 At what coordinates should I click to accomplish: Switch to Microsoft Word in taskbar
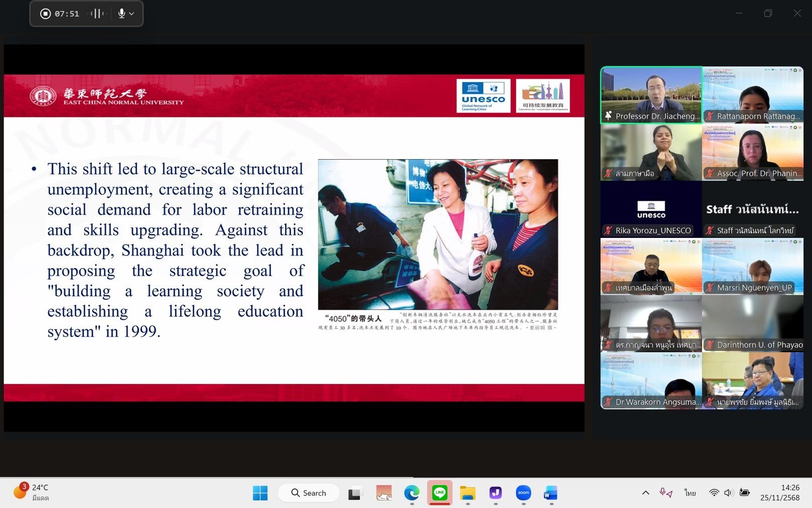click(550, 493)
